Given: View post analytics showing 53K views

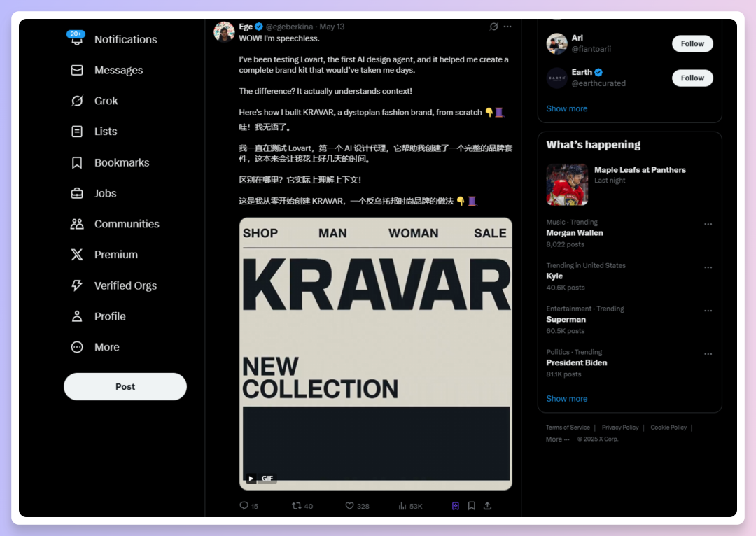Looking at the screenshot, I should coord(410,506).
